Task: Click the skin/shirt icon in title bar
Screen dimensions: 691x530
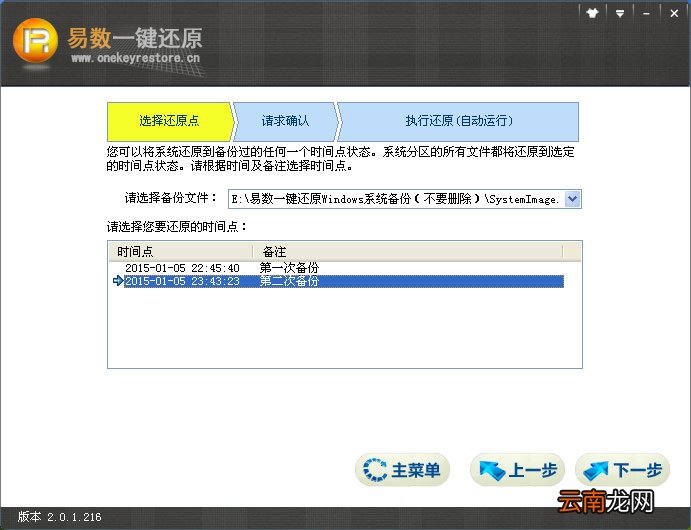Action: pos(592,13)
